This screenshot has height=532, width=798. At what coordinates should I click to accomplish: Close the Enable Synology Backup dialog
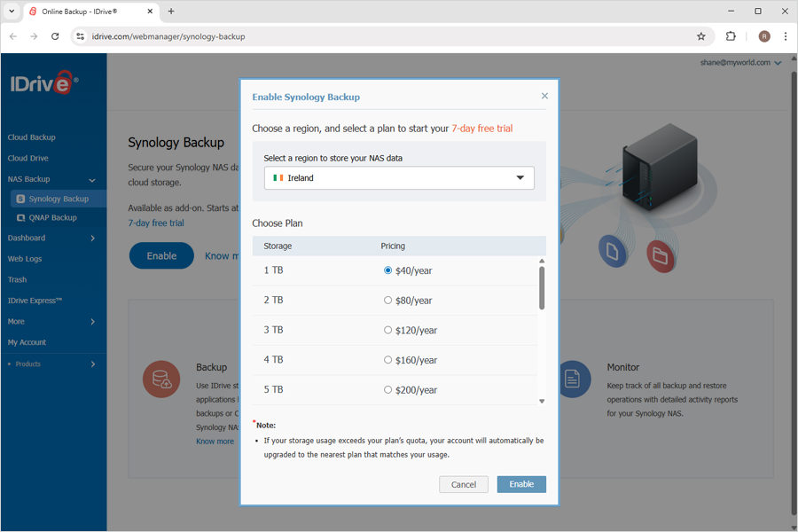544,96
